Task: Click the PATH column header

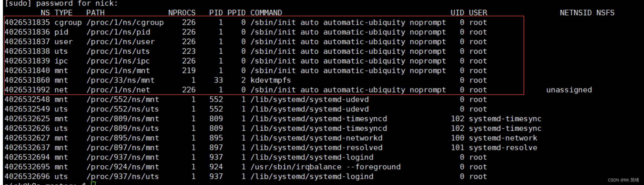Action: pos(95,13)
